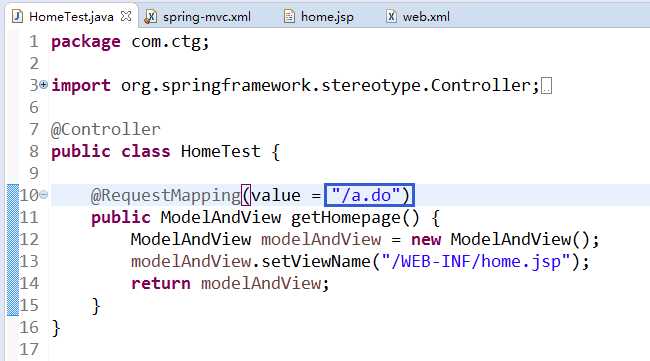Click "org.springframework.stereotype.Controller;" text
The image size is (650, 361).
[x=330, y=85]
